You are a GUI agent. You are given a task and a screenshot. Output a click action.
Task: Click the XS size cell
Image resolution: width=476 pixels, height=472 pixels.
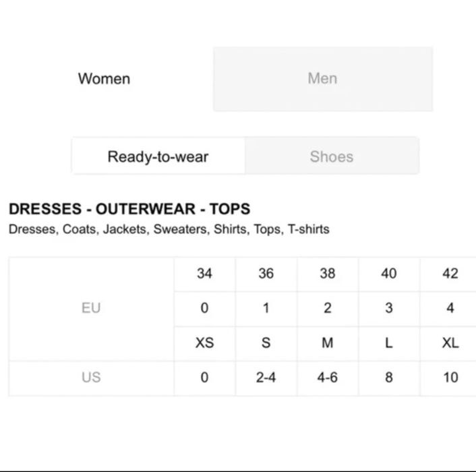(x=204, y=343)
